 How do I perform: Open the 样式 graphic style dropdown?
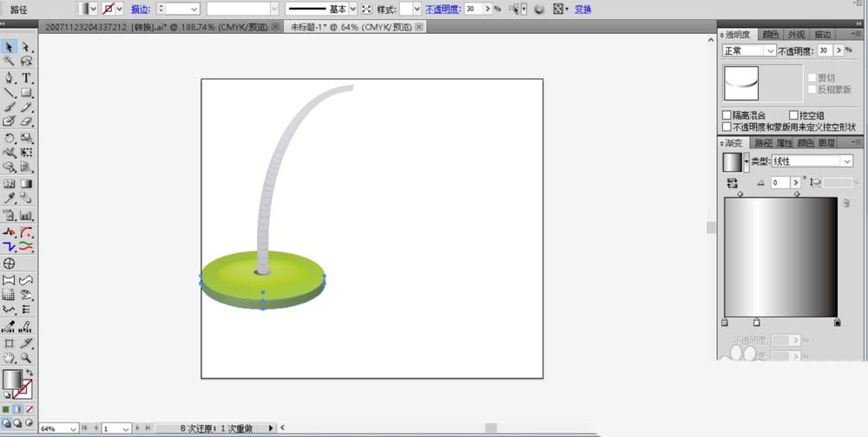pos(417,9)
